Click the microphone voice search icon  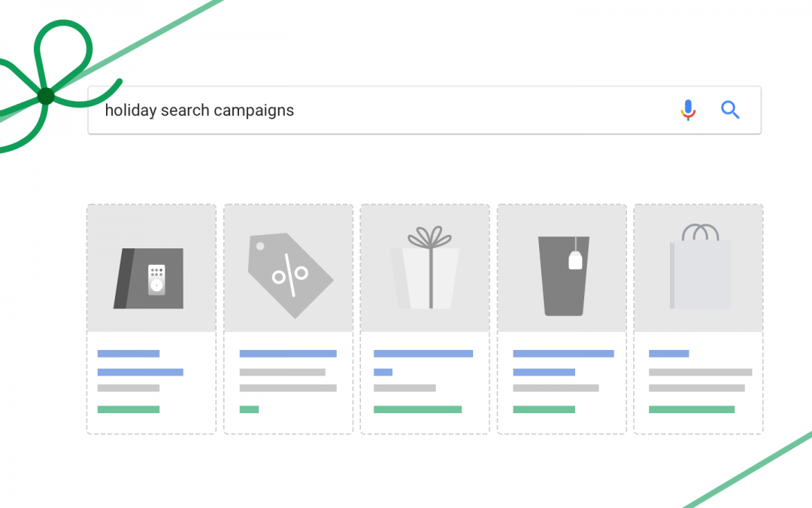(x=688, y=110)
